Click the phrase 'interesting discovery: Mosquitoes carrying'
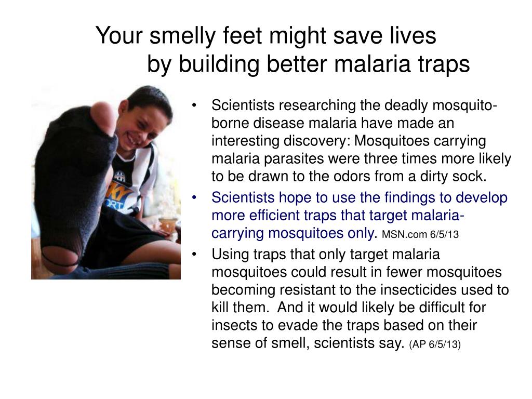This screenshot has width=532, height=399. tap(349, 141)
